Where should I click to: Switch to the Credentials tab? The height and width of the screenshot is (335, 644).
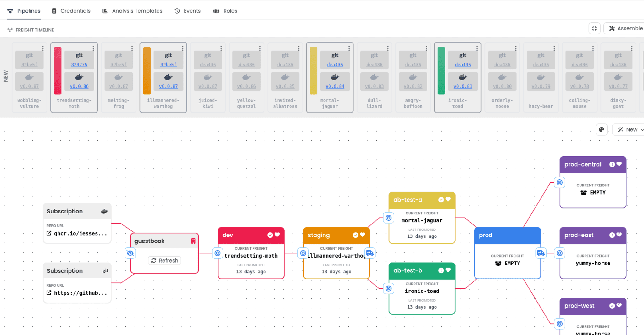pos(71,10)
